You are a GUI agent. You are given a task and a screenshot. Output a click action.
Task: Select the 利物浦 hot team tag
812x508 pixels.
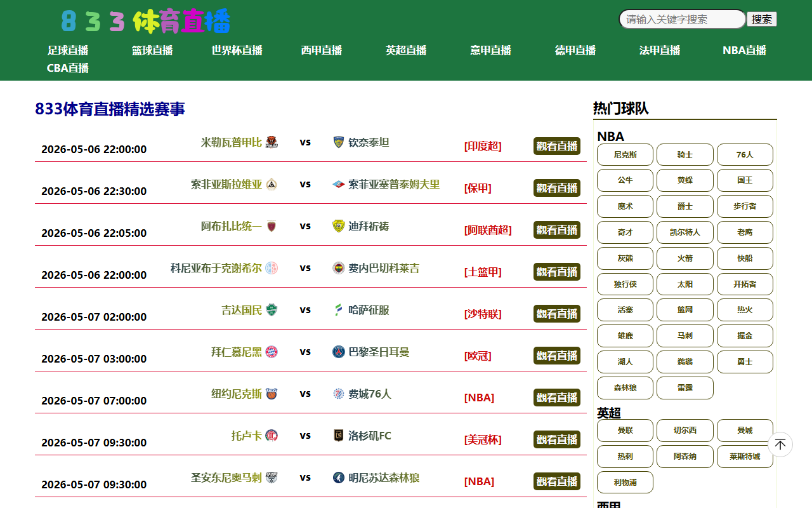(625, 483)
